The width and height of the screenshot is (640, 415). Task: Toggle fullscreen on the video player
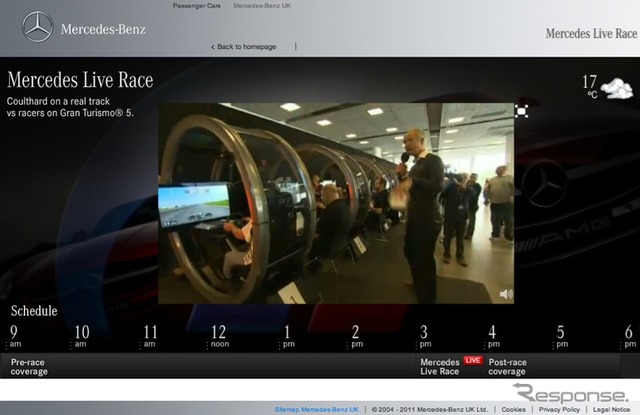(x=521, y=111)
